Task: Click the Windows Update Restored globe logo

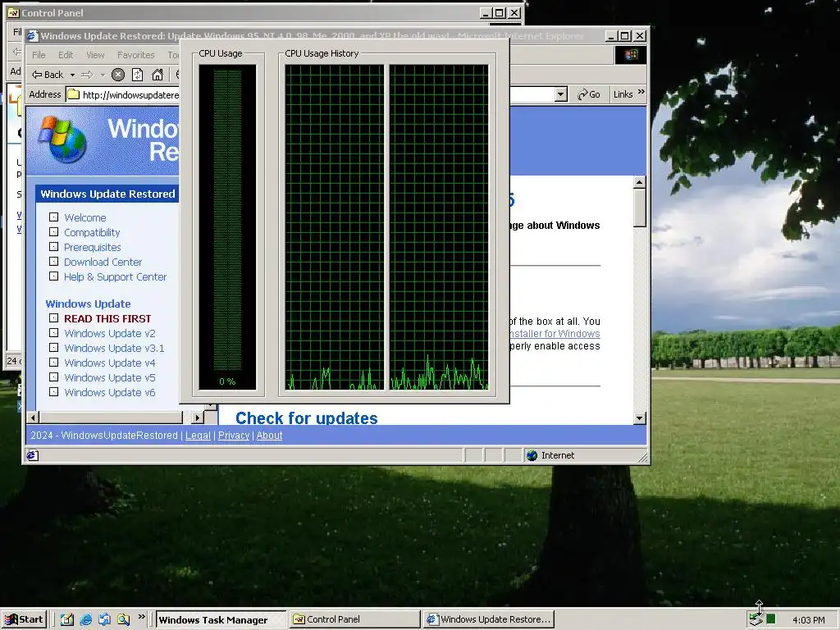Action: (62, 139)
